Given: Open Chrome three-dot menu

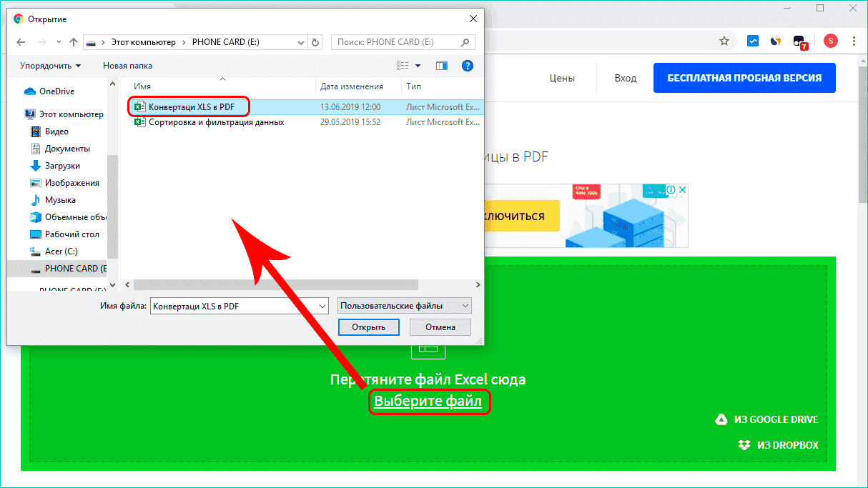Looking at the screenshot, I should click(854, 41).
